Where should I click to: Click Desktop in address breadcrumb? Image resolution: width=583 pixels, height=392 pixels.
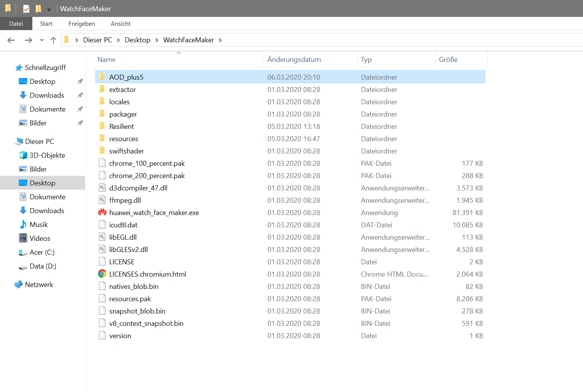coord(137,40)
